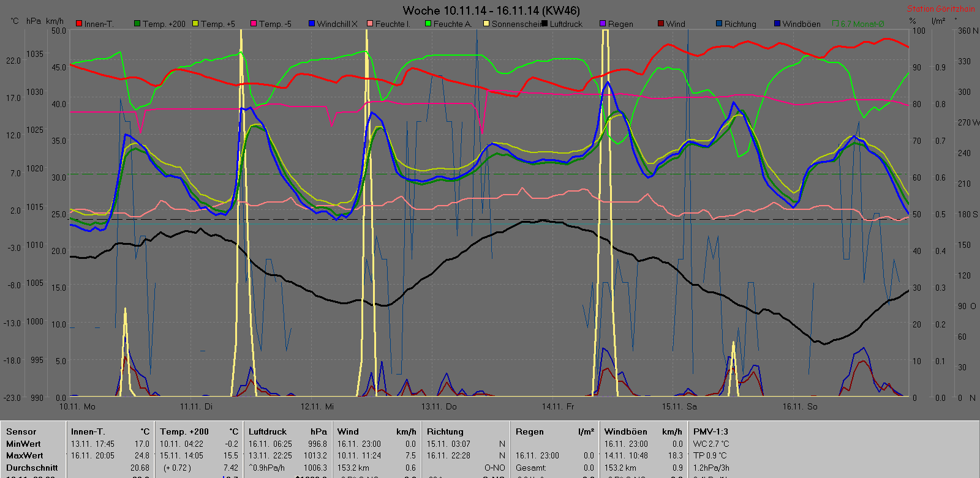Click the dark red Wind legend swatch
The width and height of the screenshot is (980, 478).
pos(661,24)
